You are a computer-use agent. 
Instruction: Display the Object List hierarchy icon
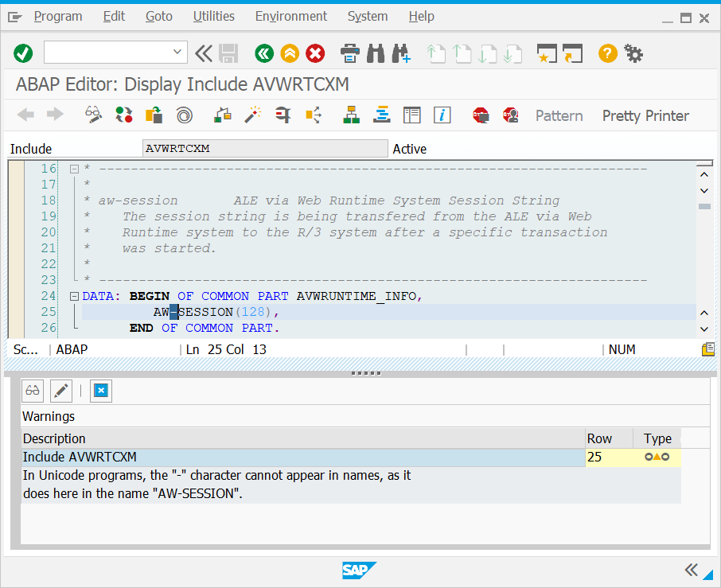(351, 115)
